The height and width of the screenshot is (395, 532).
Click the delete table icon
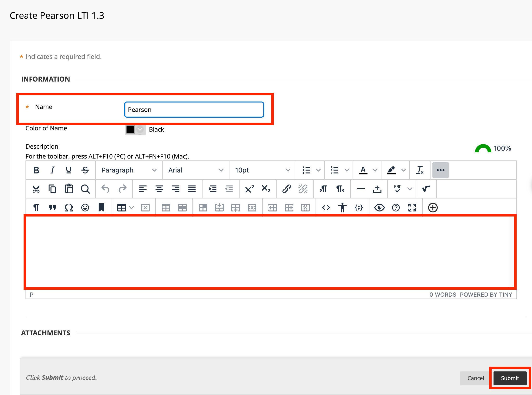145,208
